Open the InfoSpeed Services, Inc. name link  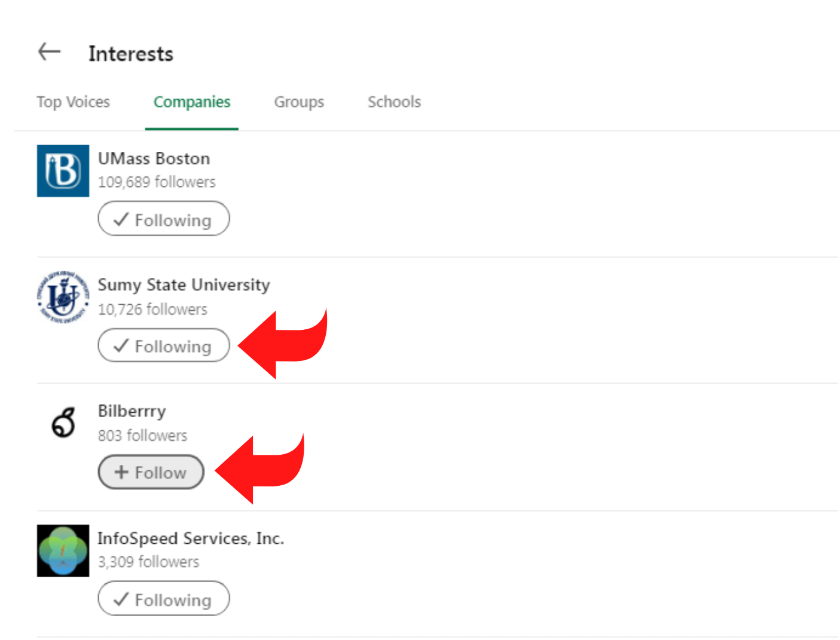(x=191, y=538)
